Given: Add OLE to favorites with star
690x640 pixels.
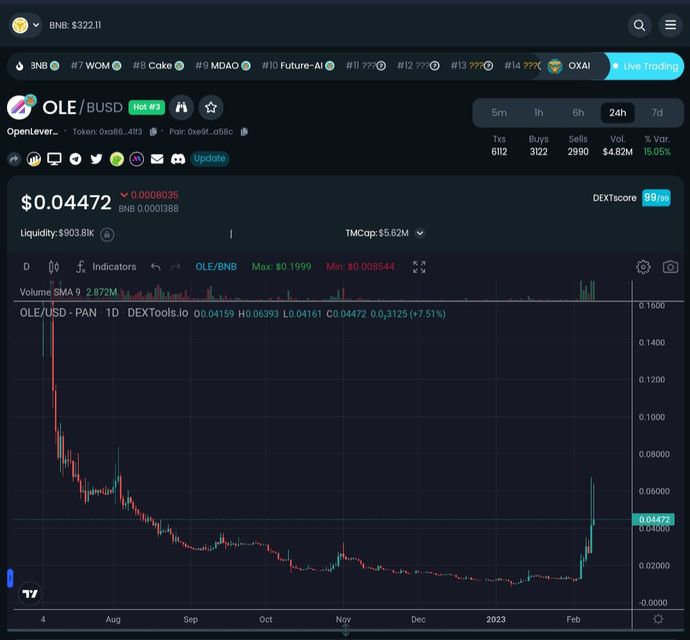Looking at the screenshot, I should tap(211, 107).
